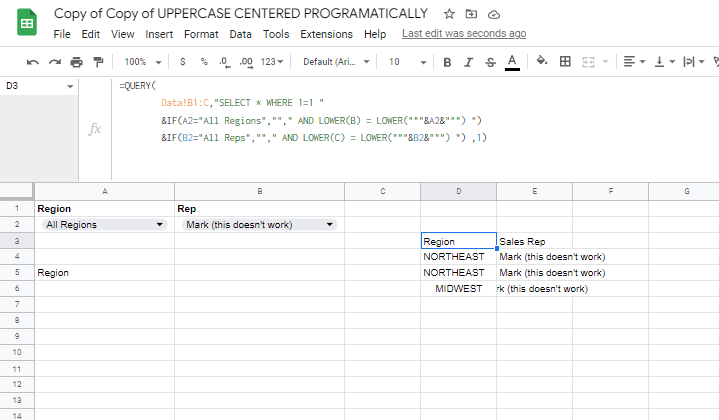Open zoom level dropdown at 100%
This screenshot has height=420, width=719.
(x=143, y=62)
